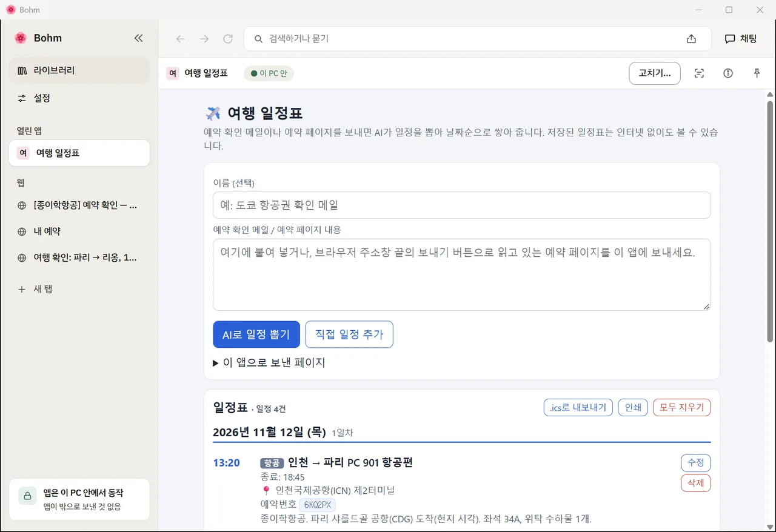
Task: Switch to the 여행 확인: 파리 → 리옹 tab
Action: (79, 258)
